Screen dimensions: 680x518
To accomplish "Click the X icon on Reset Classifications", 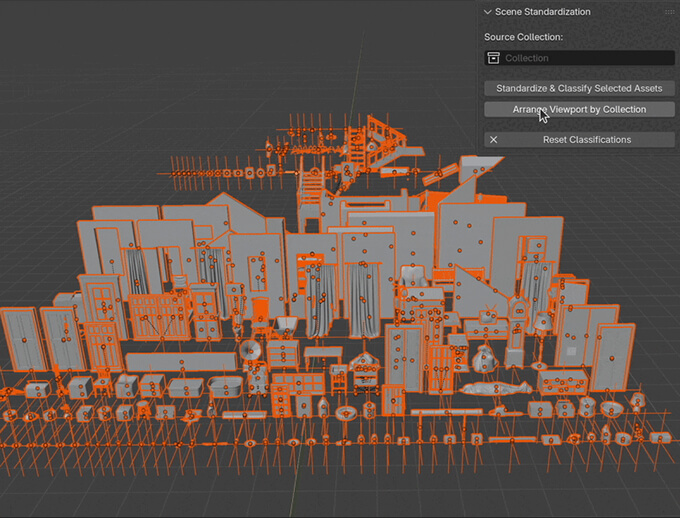I will (x=493, y=140).
